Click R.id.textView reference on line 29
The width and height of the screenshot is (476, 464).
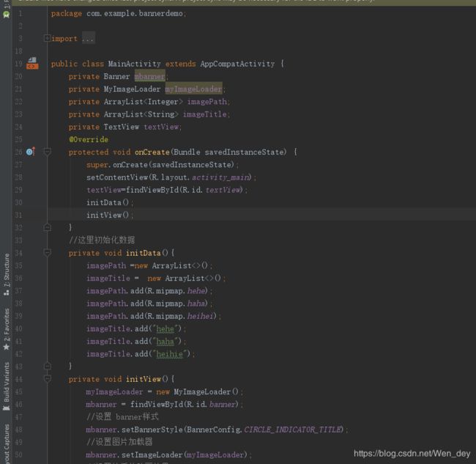(x=212, y=191)
